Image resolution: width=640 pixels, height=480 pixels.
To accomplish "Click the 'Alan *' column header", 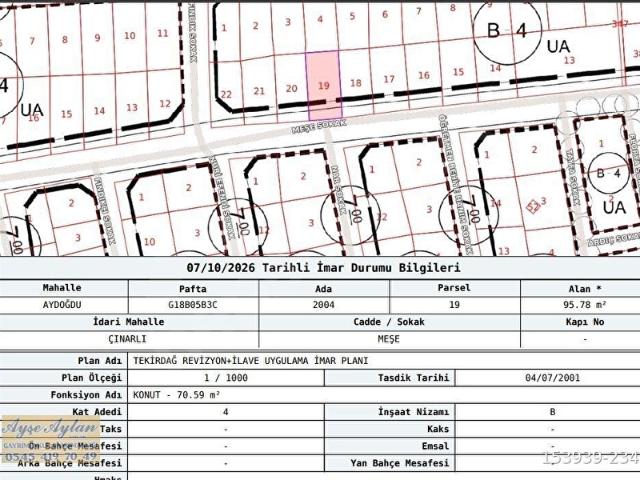I will [x=584, y=289].
